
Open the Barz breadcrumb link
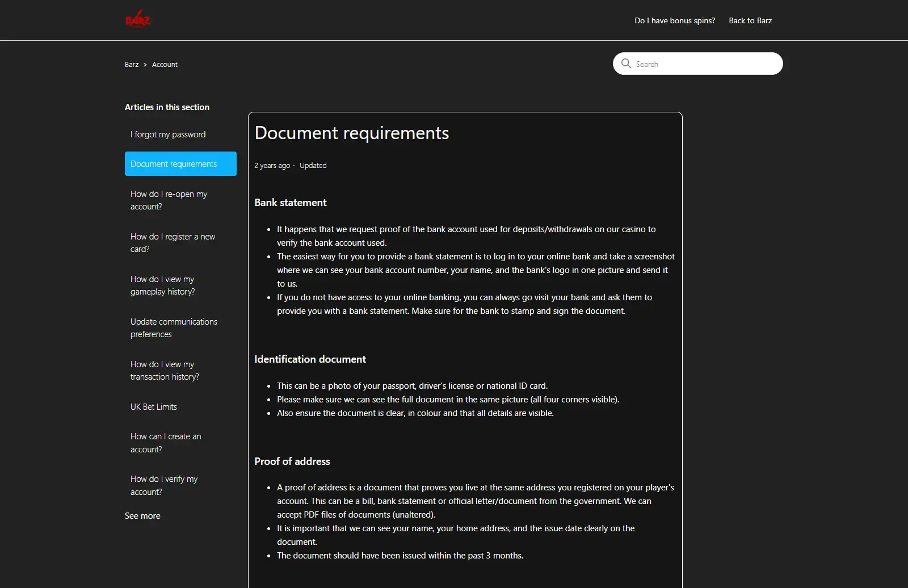tap(132, 64)
